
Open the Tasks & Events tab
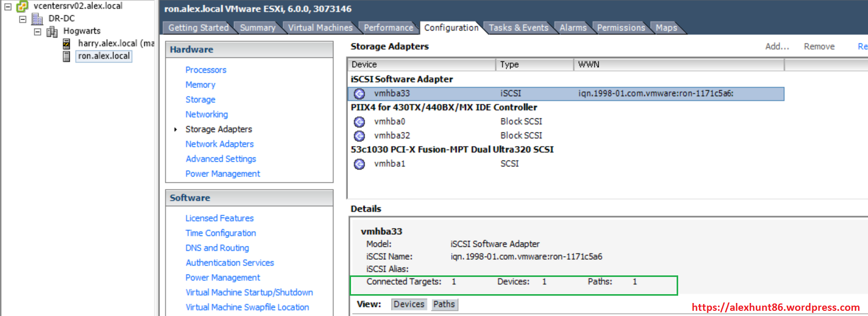(519, 28)
